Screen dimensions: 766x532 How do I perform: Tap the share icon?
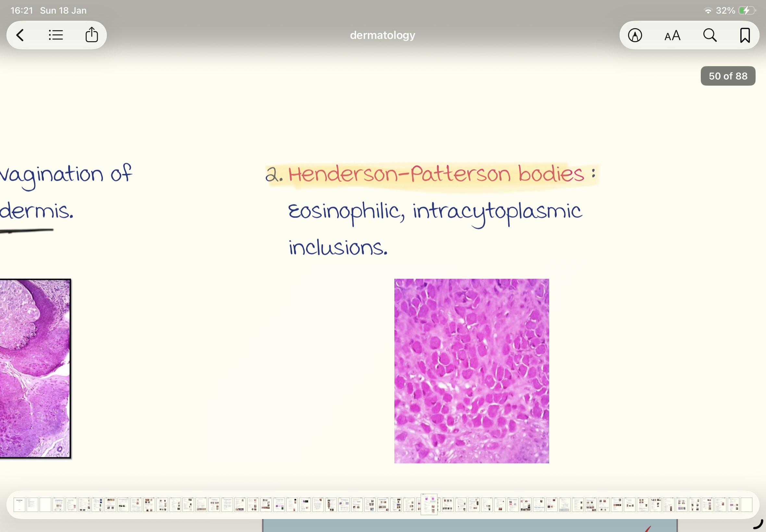click(92, 35)
